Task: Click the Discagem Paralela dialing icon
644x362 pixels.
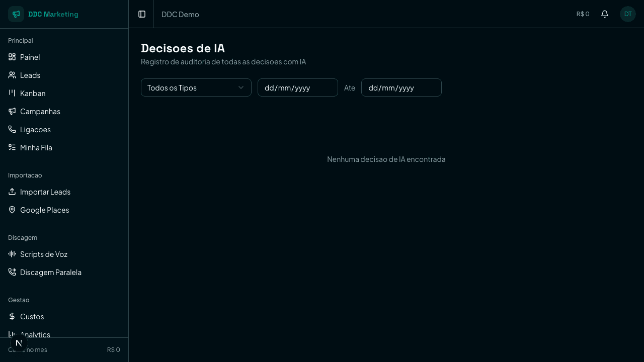Action: coord(12,272)
